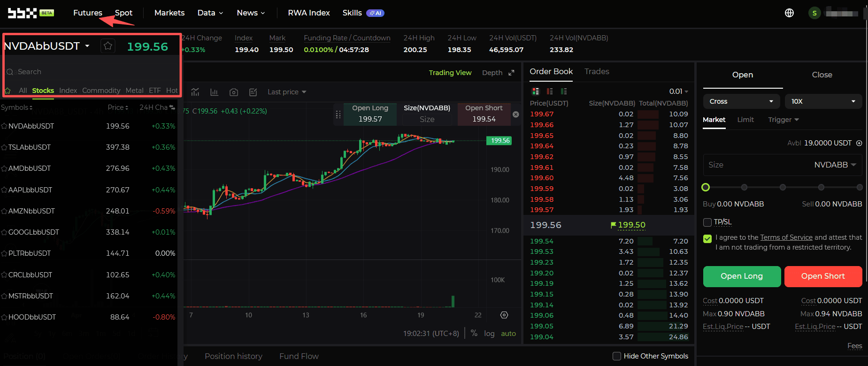Show only buy orders in order book
The image size is (868, 366).
pyautogui.click(x=564, y=91)
